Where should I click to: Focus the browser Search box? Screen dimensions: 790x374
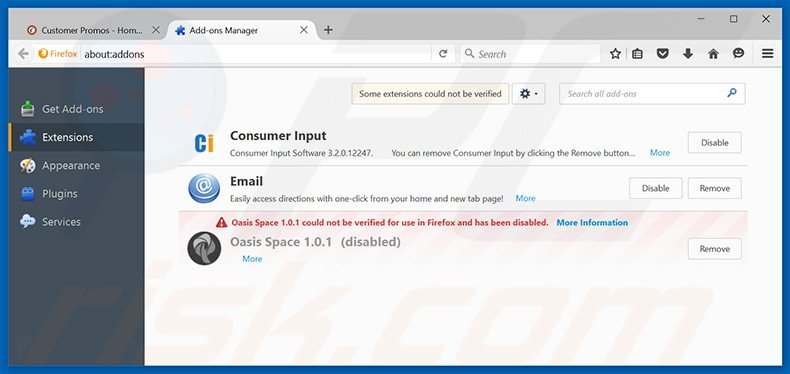tap(530, 53)
